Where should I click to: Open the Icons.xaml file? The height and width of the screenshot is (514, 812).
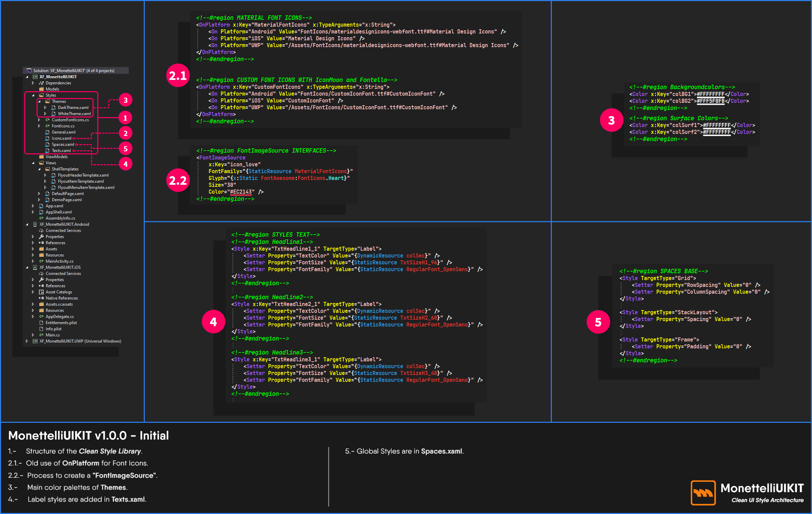click(x=61, y=138)
